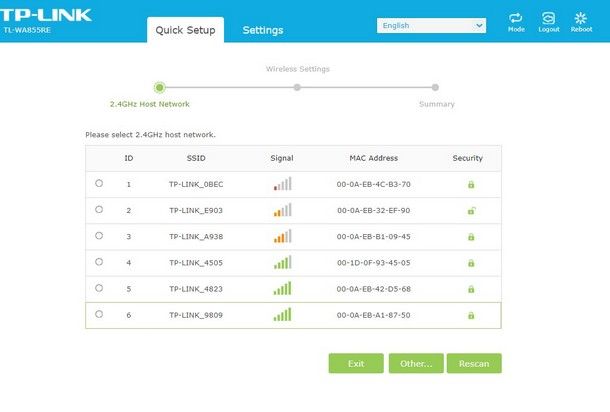The width and height of the screenshot is (610, 412).
Task: Click the ID column header
Action: pyautogui.click(x=129, y=158)
